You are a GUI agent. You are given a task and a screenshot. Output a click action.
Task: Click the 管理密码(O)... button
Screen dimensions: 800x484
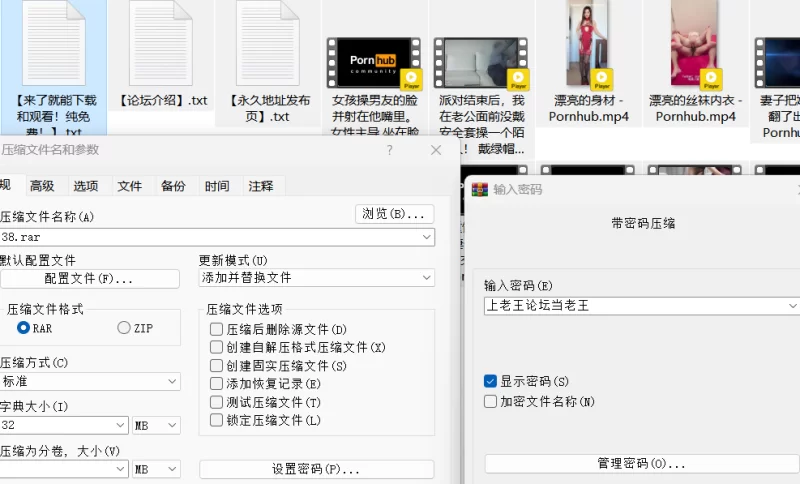[x=642, y=464]
